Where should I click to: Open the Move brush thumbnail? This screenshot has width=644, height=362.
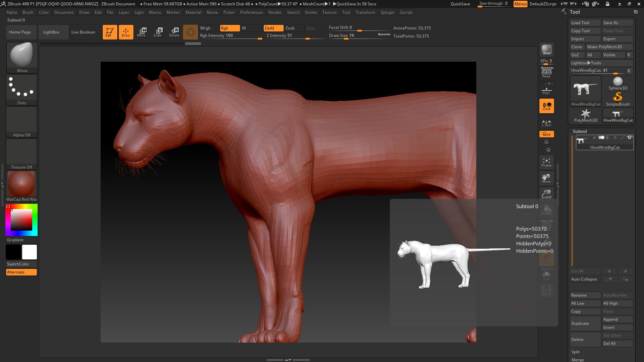click(22, 57)
